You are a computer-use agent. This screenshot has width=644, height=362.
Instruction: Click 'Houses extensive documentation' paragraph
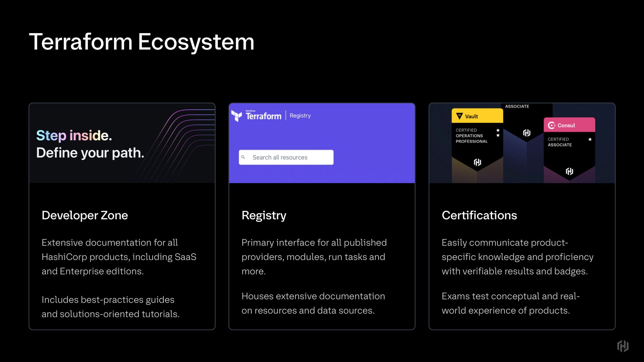tap(313, 303)
